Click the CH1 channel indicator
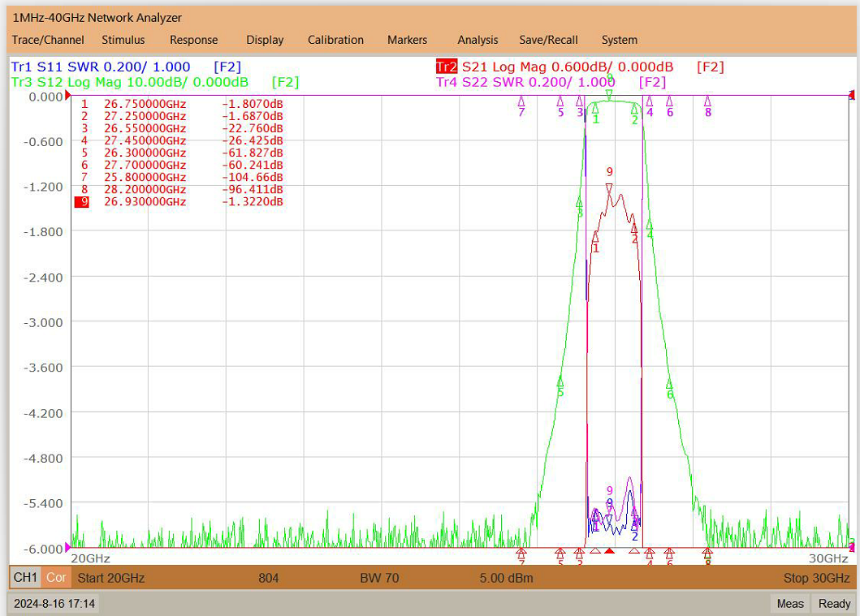This screenshot has width=860, height=616. (25, 578)
